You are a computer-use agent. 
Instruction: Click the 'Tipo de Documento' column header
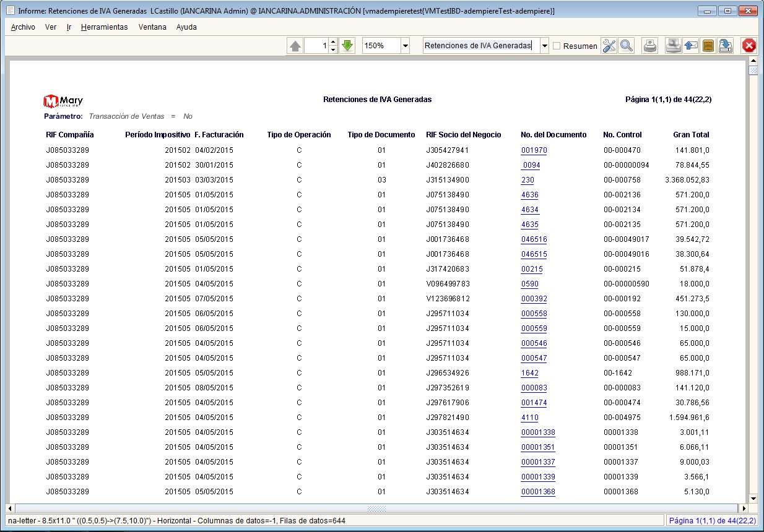pyautogui.click(x=381, y=135)
